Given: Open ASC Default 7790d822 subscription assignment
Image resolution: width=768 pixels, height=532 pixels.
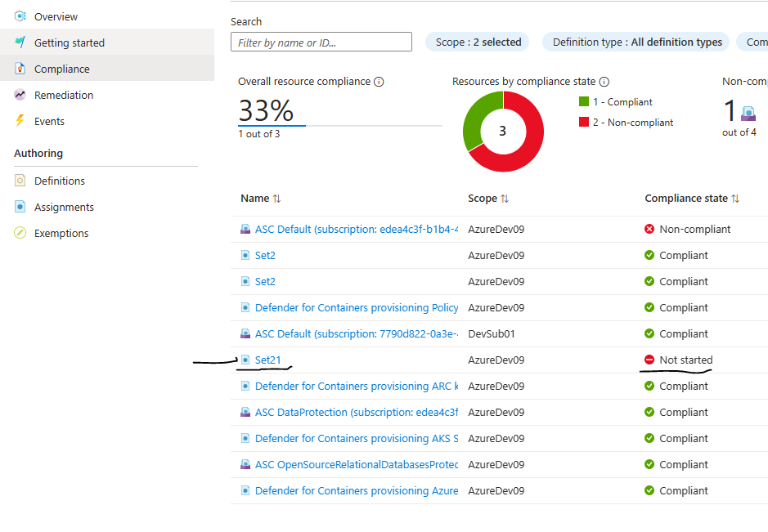Looking at the screenshot, I should [357, 333].
